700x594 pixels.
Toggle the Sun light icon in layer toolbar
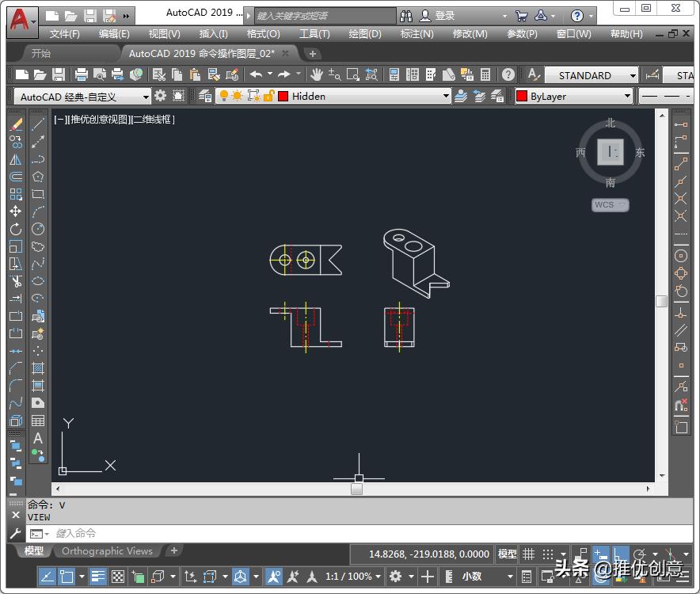[x=237, y=97]
